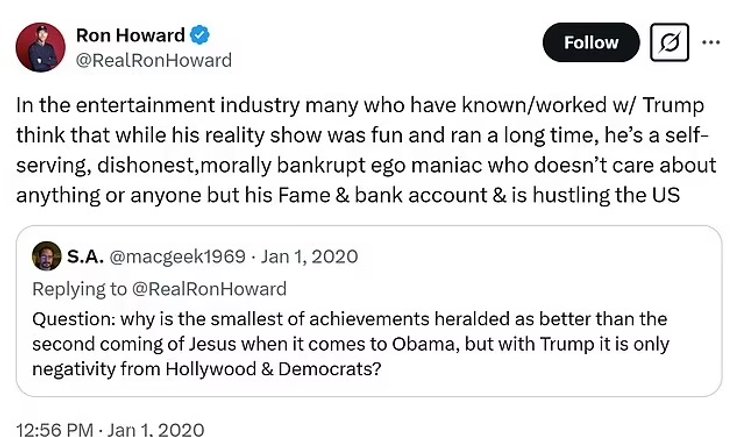
Task: Open the three-dot more options menu
Action: 711,43
